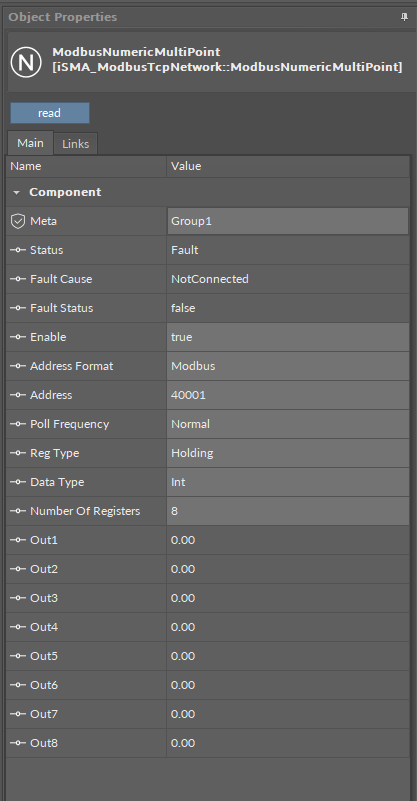Switch to the Links tab
Image resolution: width=417 pixels, height=801 pixels.
[x=76, y=144]
